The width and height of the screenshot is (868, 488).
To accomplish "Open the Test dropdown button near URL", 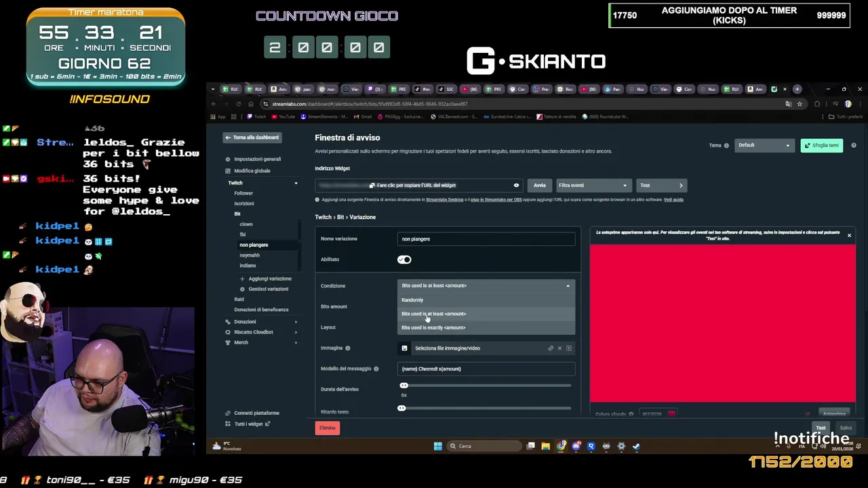I will pos(661,185).
